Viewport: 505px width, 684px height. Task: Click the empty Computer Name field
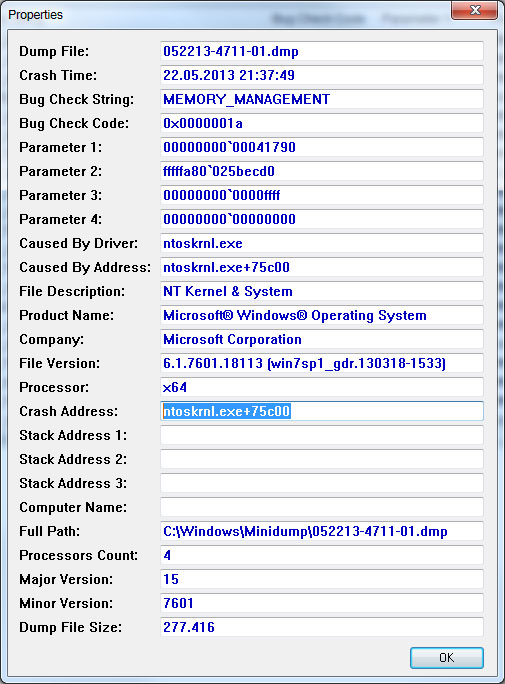pyautogui.click(x=322, y=507)
